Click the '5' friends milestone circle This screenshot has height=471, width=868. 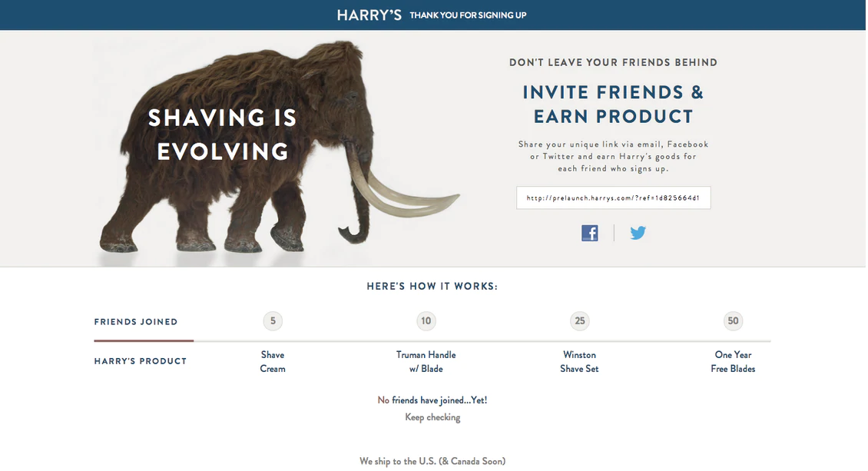coord(273,320)
